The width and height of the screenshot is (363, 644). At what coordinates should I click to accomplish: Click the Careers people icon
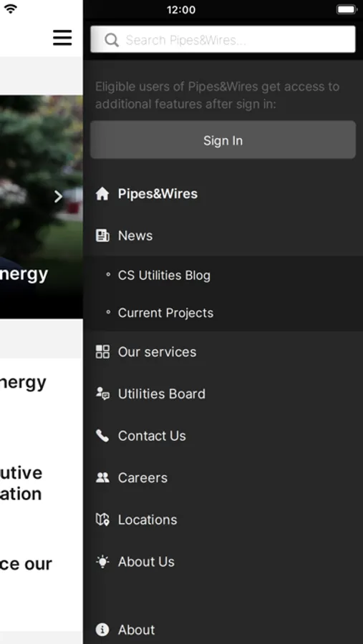[102, 478]
